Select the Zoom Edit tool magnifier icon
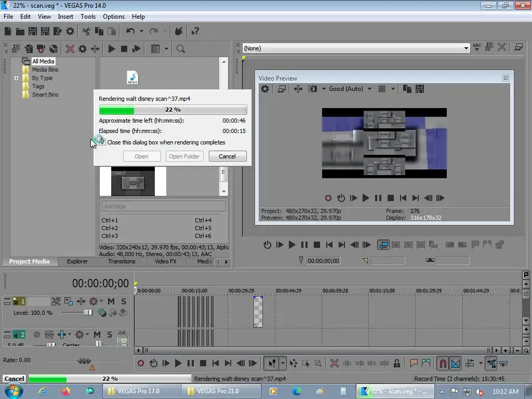The width and height of the screenshot is (532, 399). point(318,363)
